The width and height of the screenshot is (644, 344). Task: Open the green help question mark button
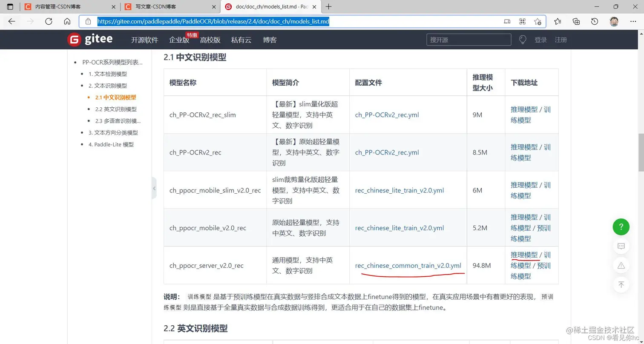pos(621,226)
